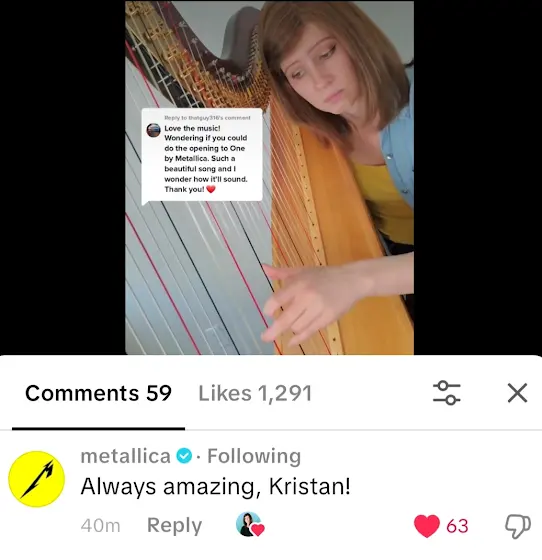Reply to the metallica comment

coord(175,525)
